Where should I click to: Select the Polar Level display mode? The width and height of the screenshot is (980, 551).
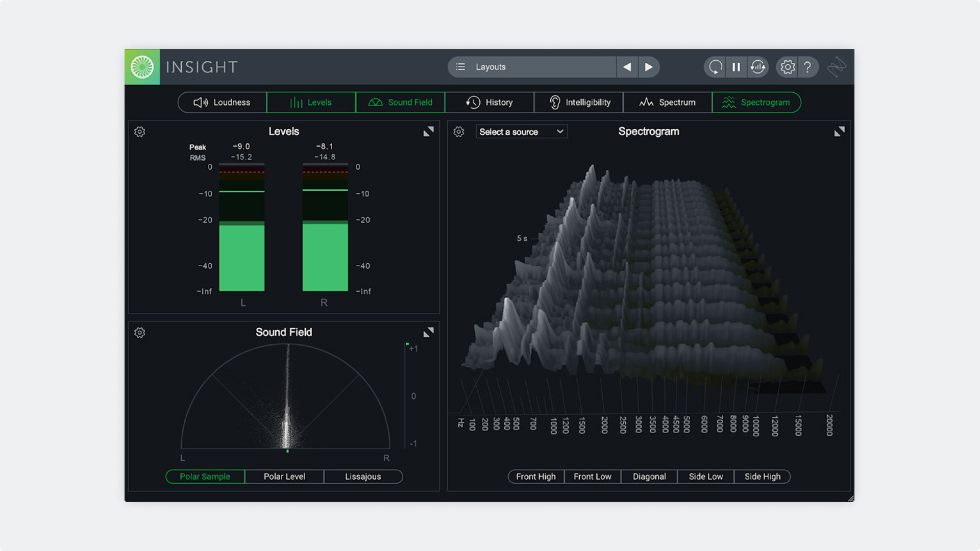pos(284,476)
